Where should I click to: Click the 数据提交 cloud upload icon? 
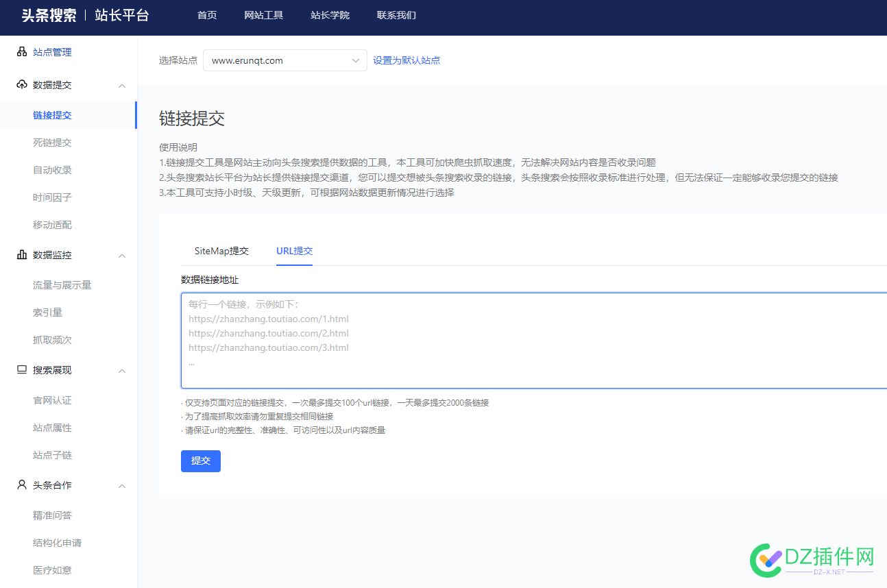click(22, 85)
